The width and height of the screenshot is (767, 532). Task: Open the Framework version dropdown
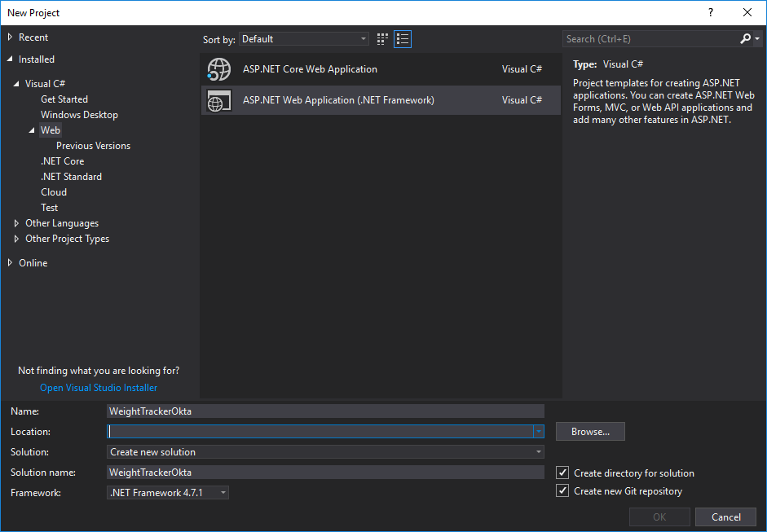168,493
